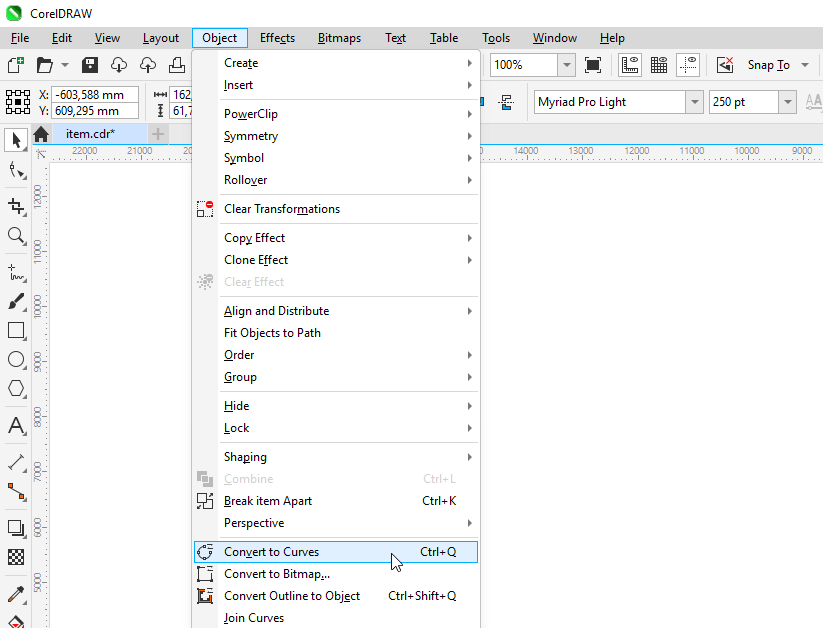Select the Rectangle tool
Screen dimensions: 823x628
[16, 330]
